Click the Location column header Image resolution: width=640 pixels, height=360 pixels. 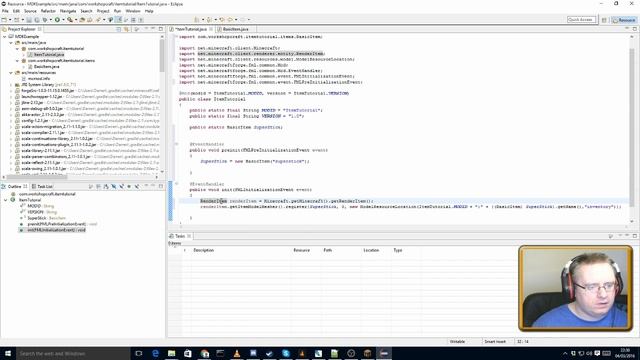pyautogui.click(x=371, y=250)
